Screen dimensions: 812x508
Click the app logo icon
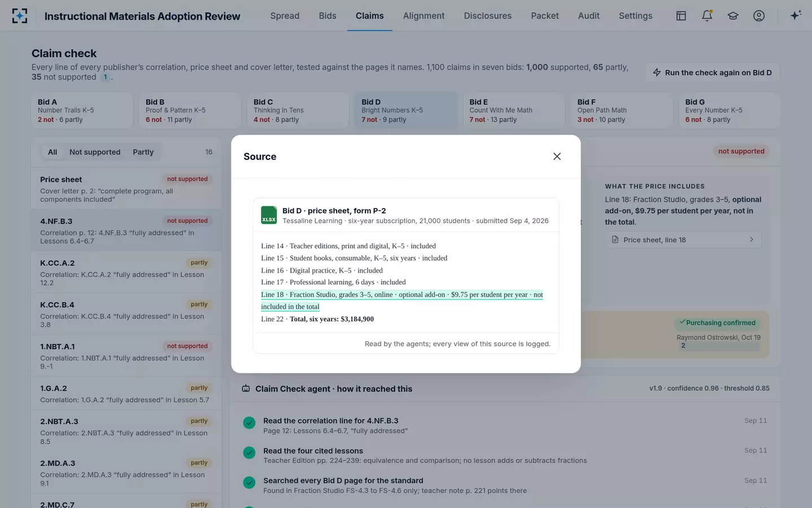coord(20,16)
